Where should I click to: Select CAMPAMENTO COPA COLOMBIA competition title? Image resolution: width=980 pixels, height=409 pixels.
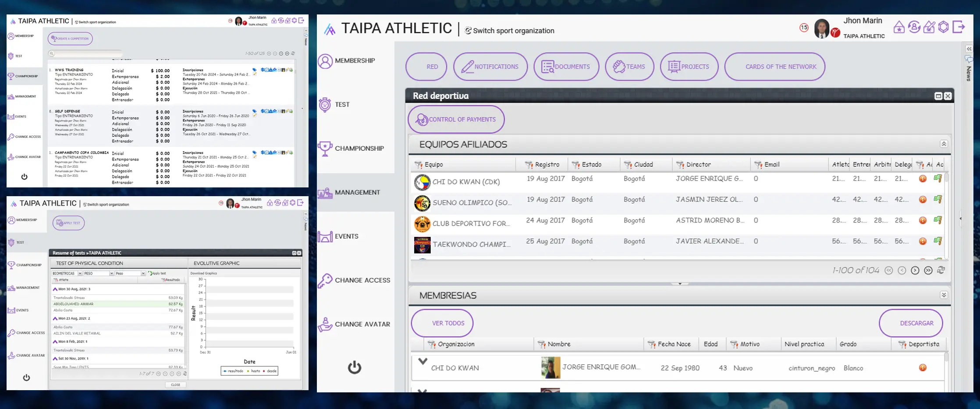pyautogui.click(x=82, y=153)
